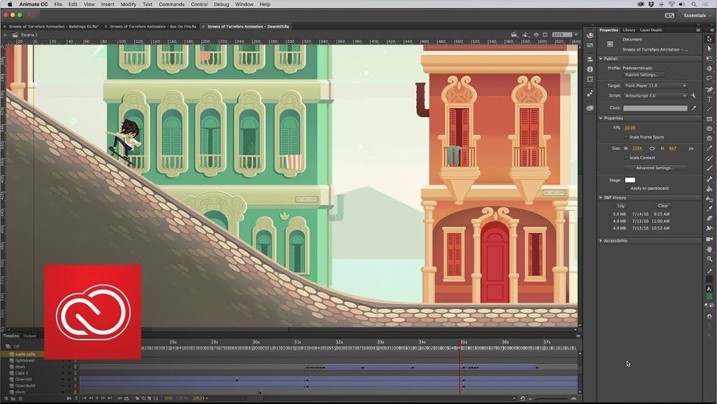Click the New Layer icon in timeline
717x404 pixels.
tap(5, 399)
